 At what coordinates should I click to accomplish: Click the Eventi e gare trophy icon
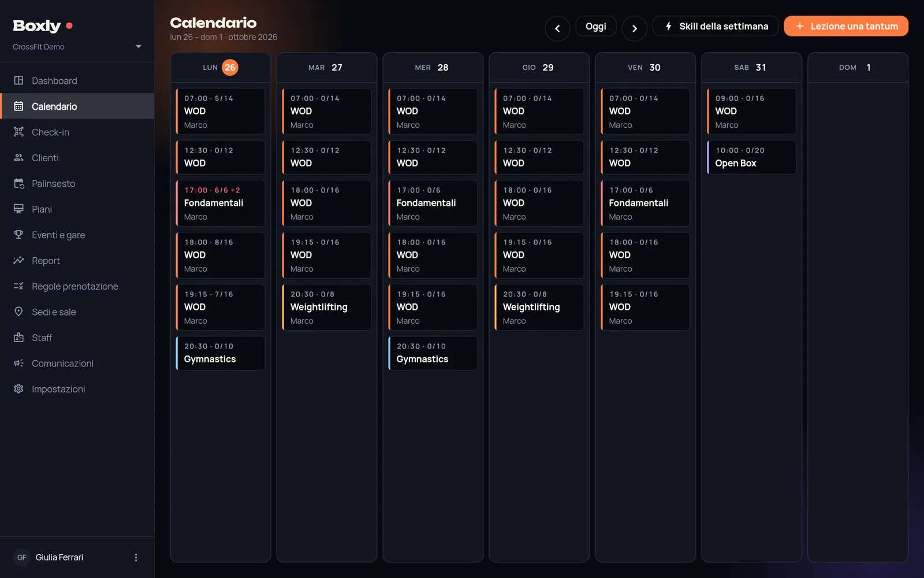click(x=18, y=235)
